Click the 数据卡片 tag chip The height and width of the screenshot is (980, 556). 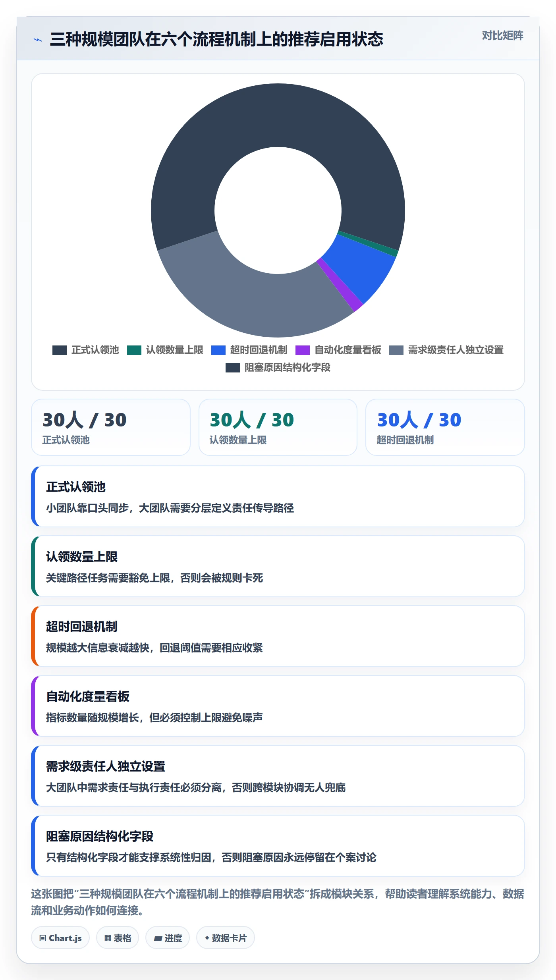click(226, 938)
